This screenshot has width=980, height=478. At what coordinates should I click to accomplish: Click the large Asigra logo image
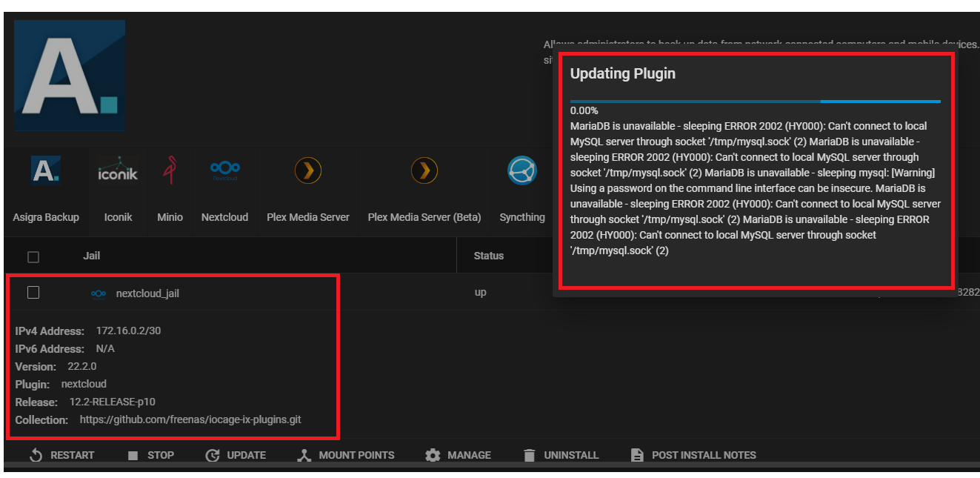70,76
